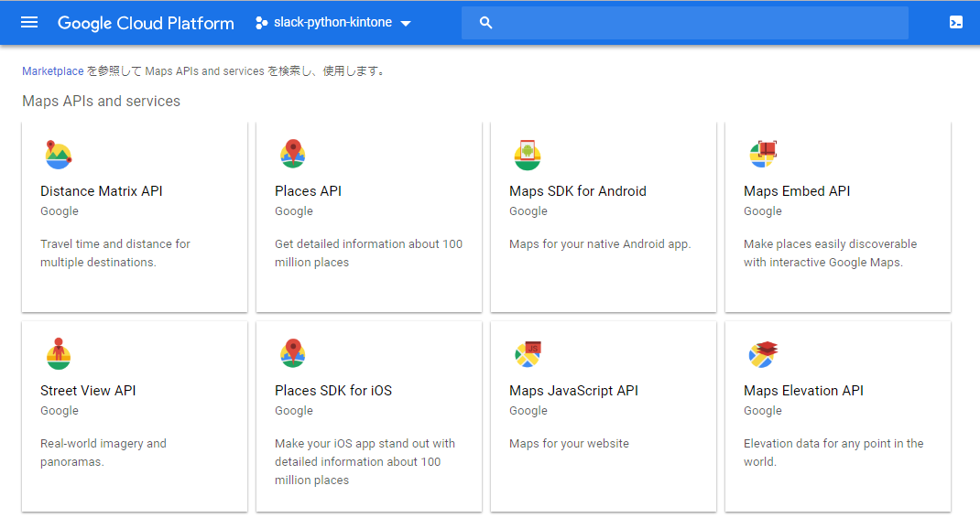Click 'Elevation data for any point' description

coord(833,452)
